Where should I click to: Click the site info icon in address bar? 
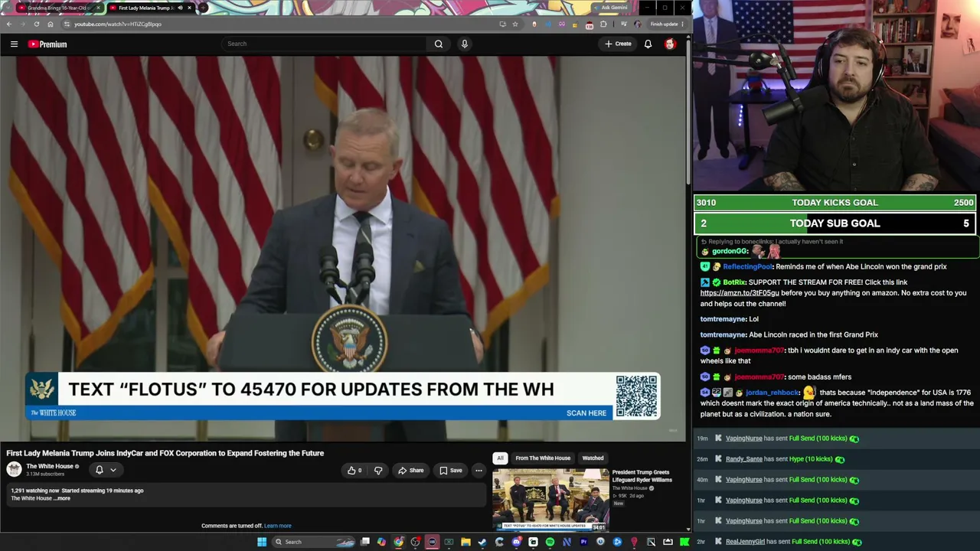click(67, 24)
